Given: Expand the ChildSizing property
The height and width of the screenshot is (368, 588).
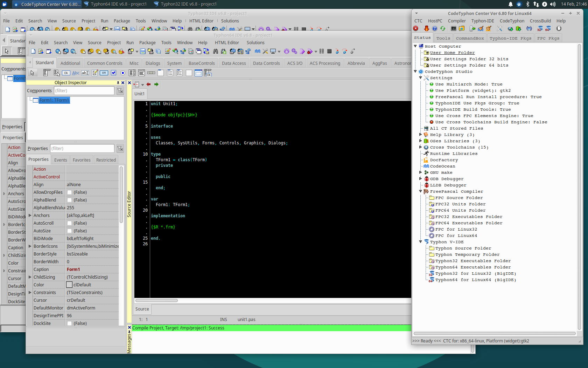Looking at the screenshot, I should [30, 277].
